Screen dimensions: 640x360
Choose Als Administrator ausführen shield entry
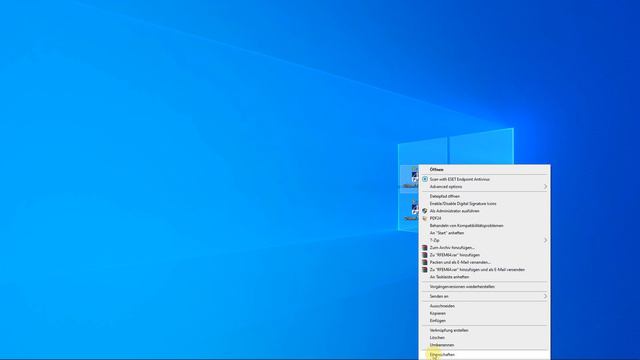click(484, 211)
